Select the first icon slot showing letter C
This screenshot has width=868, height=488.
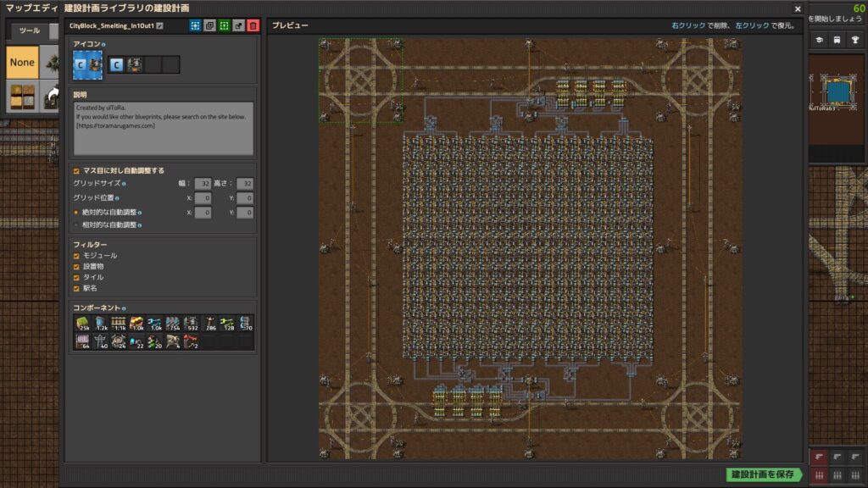tap(116, 64)
